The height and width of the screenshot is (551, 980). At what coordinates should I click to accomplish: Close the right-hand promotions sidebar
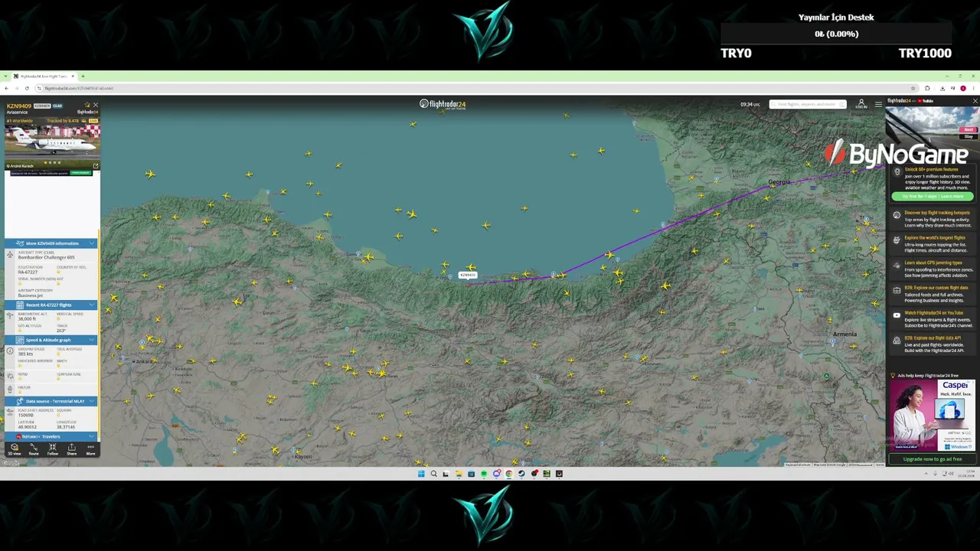pos(975,101)
